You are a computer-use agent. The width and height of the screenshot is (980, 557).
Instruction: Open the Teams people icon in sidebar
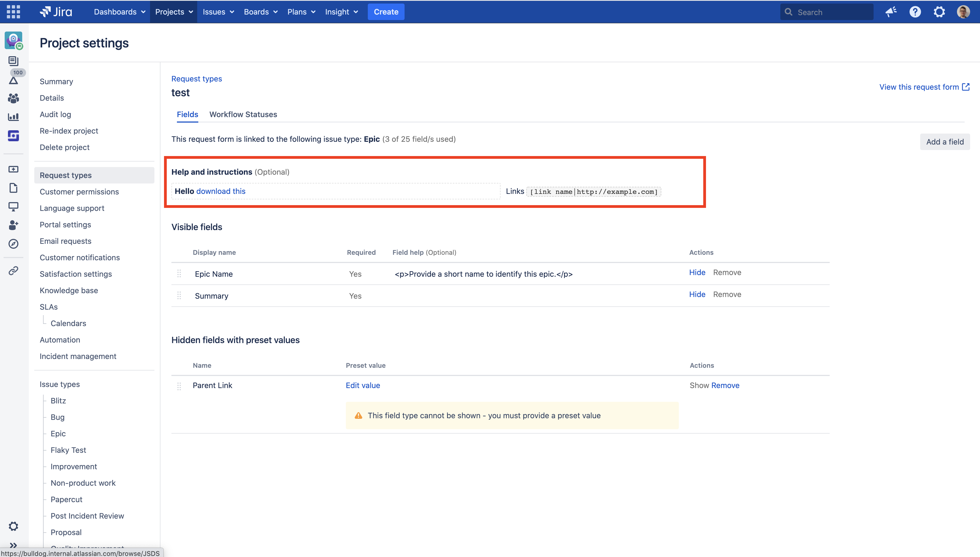pyautogui.click(x=13, y=98)
